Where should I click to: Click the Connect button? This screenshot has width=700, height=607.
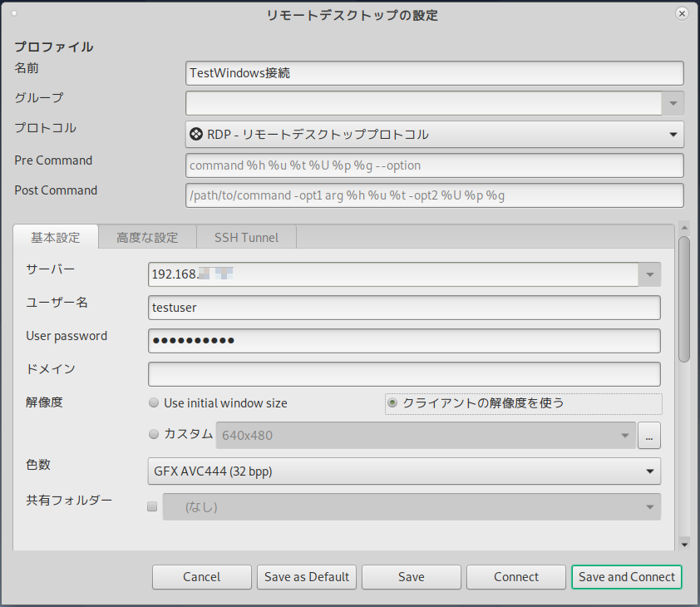tap(516, 577)
